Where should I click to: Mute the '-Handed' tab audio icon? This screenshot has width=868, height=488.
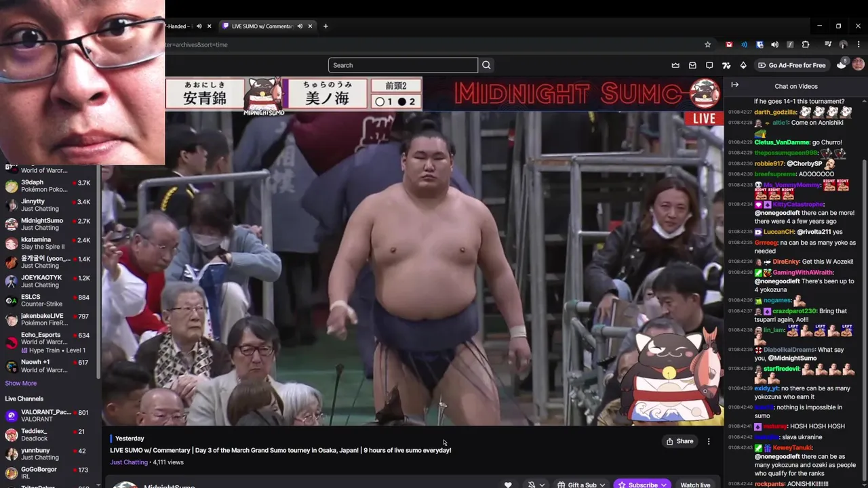pyautogui.click(x=199, y=26)
